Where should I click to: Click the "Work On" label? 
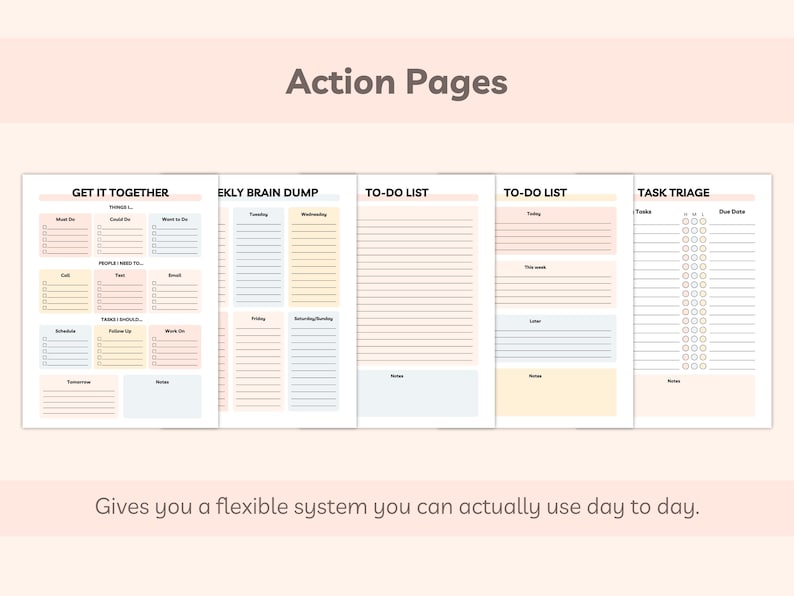175,331
